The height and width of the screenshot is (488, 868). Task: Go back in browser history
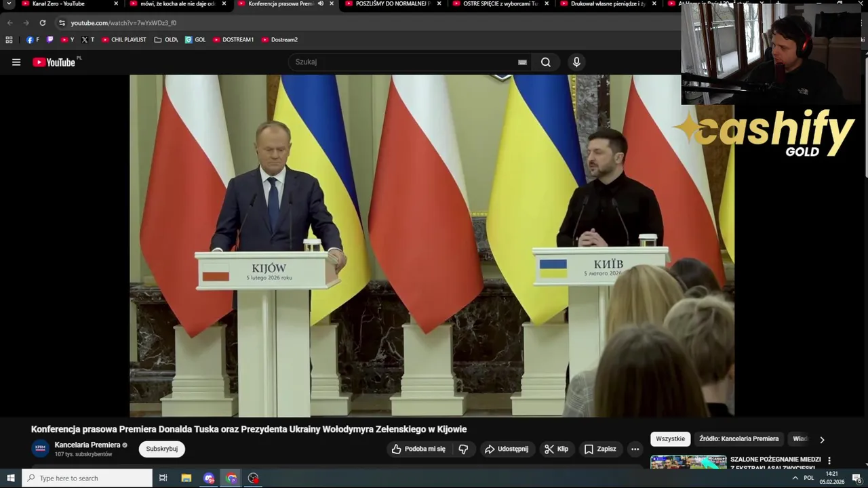pos(9,22)
